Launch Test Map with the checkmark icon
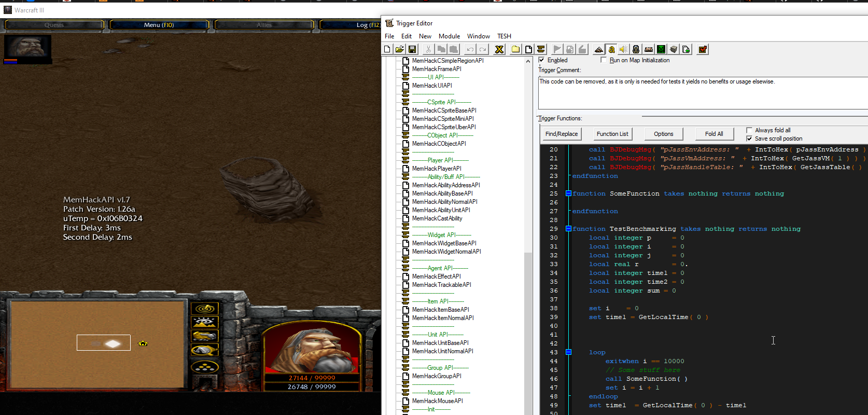This screenshot has width=868, height=415. click(x=703, y=49)
